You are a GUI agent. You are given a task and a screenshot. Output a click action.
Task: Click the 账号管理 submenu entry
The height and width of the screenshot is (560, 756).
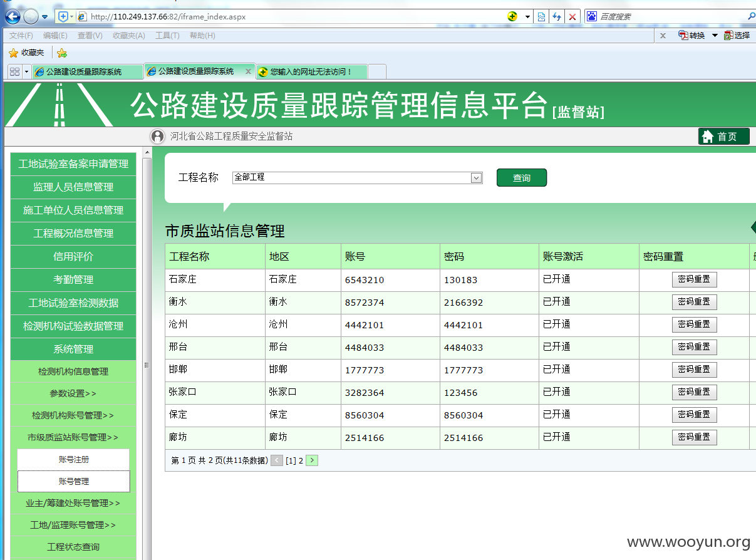(x=74, y=481)
